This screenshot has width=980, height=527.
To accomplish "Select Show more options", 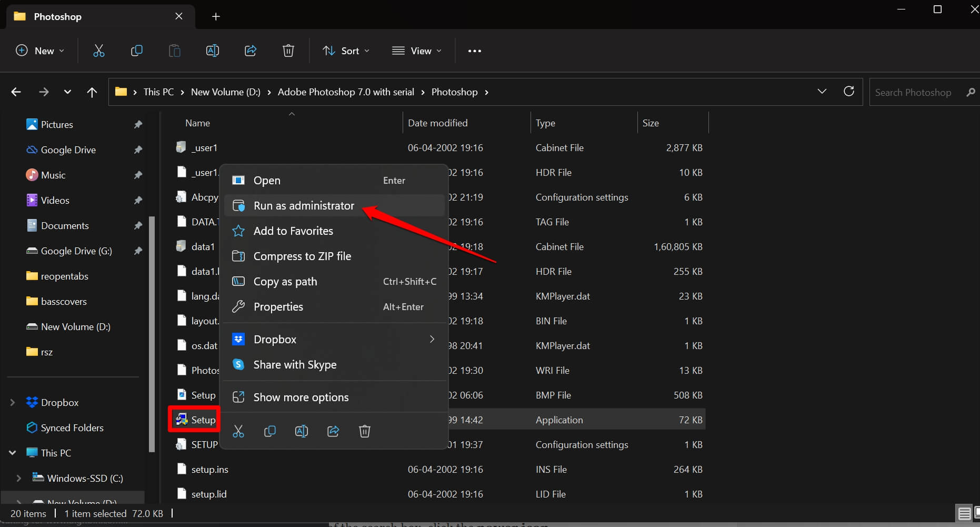I will point(335,397).
